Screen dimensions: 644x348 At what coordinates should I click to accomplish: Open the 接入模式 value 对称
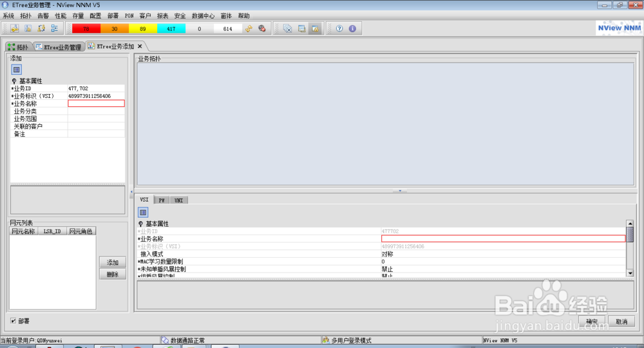(x=503, y=254)
